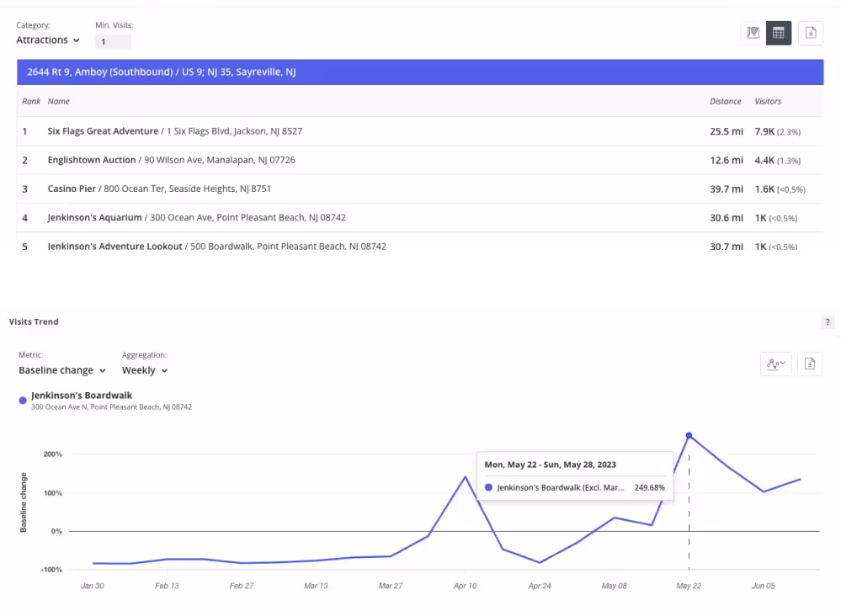
Task: Open the Visits Trend help icon
Action: [828, 322]
